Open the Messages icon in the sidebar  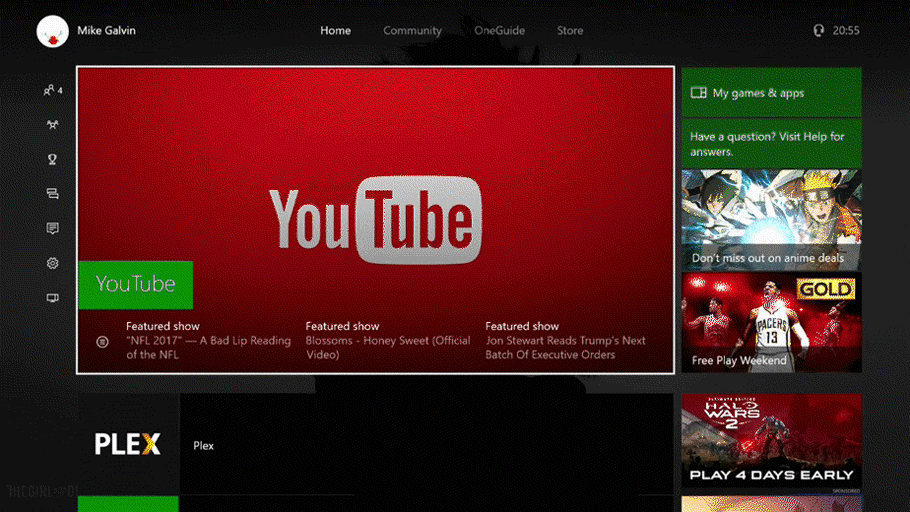pyautogui.click(x=52, y=194)
